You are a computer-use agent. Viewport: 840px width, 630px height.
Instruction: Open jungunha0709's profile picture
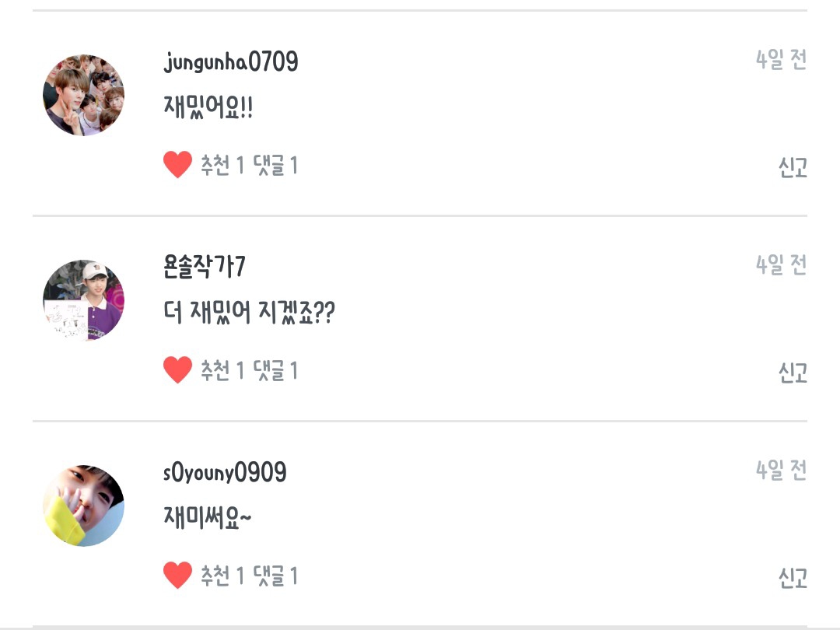(x=83, y=95)
